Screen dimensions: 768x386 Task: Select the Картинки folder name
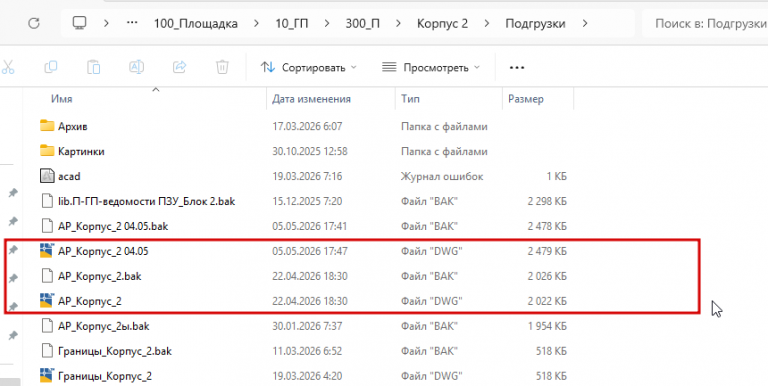(81, 151)
